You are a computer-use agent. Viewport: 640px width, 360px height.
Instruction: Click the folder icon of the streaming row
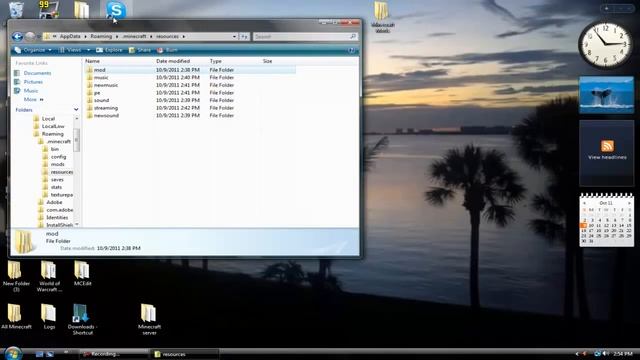click(x=89, y=108)
